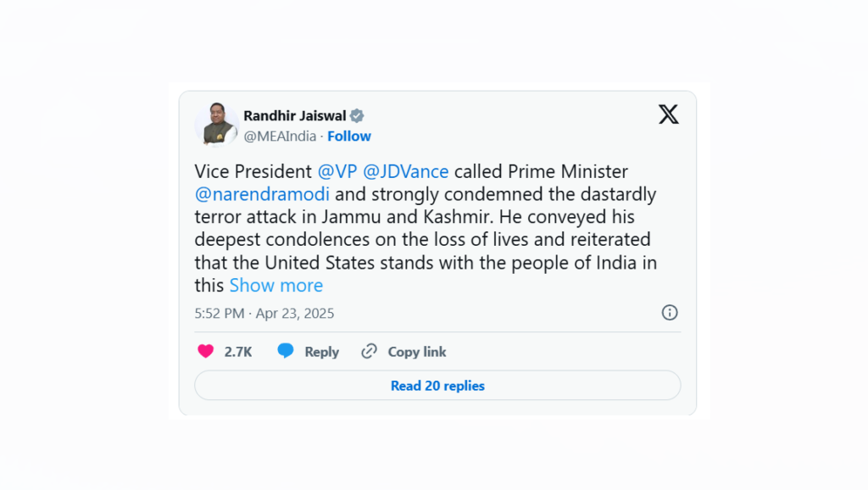Click the blue reply speech bubble icon
The image size is (868, 490).
point(286,351)
